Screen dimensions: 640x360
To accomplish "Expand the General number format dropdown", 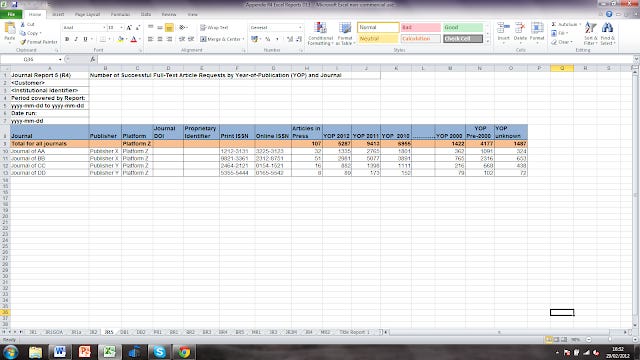I will 300,27.
